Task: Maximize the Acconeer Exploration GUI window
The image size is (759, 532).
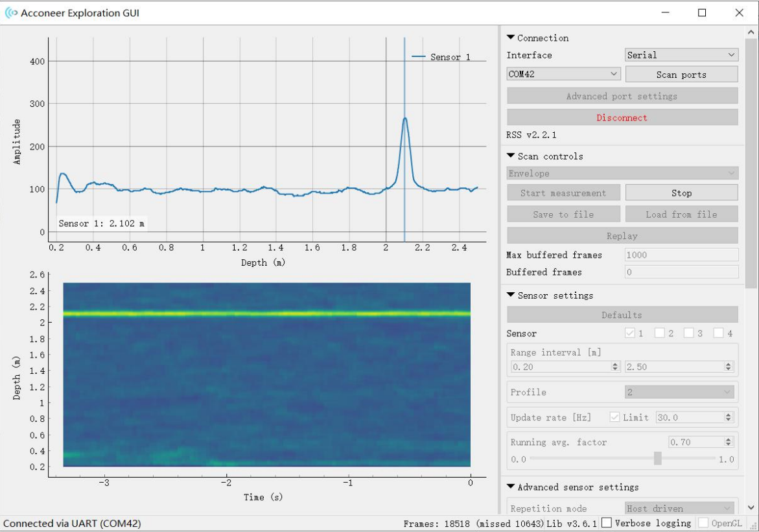Action: pos(702,13)
